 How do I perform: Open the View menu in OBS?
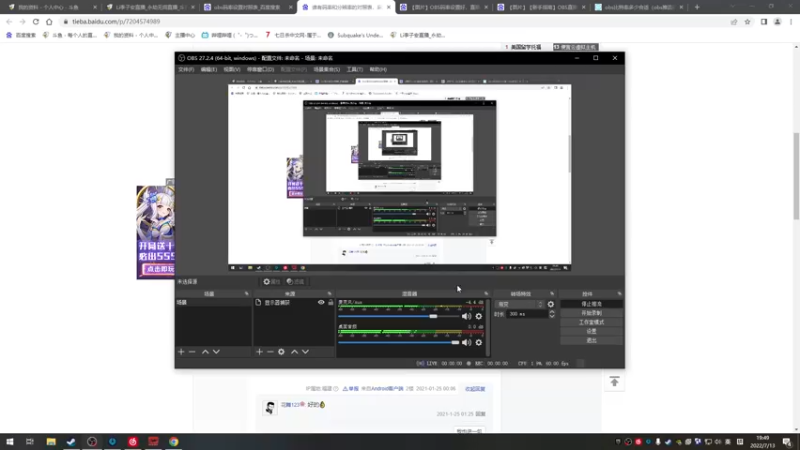tap(231, 69)
